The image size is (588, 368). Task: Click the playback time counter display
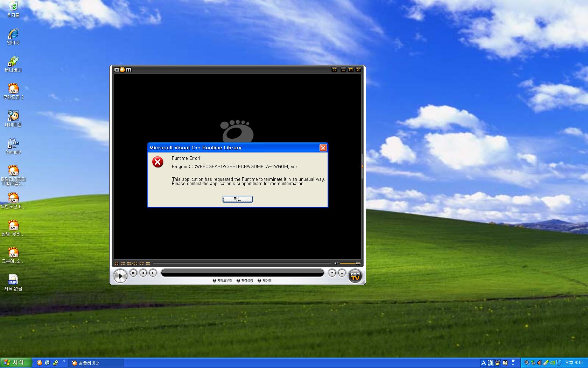[132, 263]
